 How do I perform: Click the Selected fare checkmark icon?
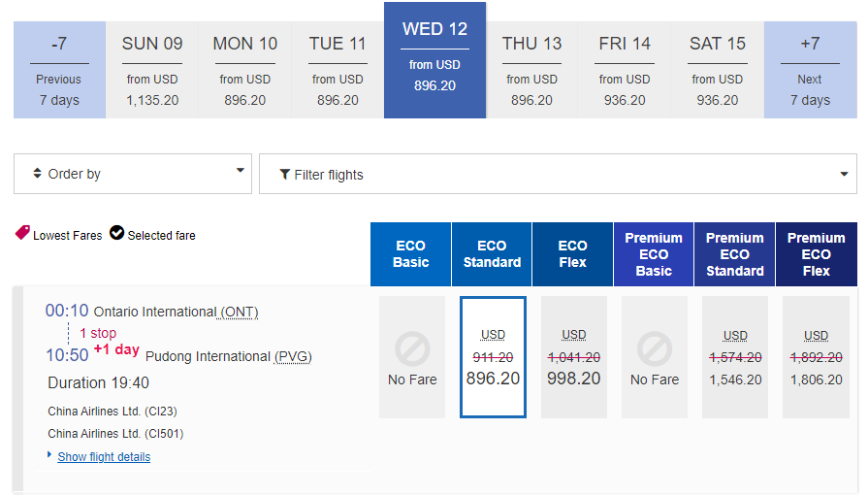click(116, 233)
